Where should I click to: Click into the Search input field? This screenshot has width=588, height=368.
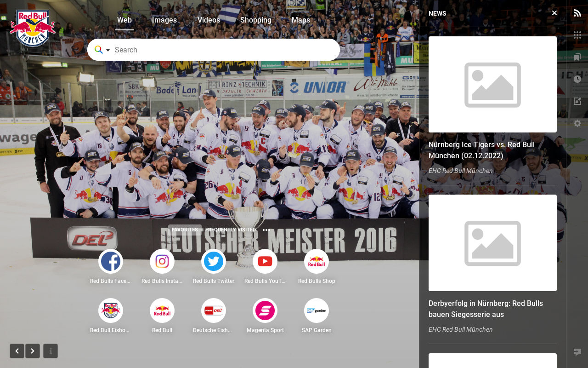click(x=225, y=50)
